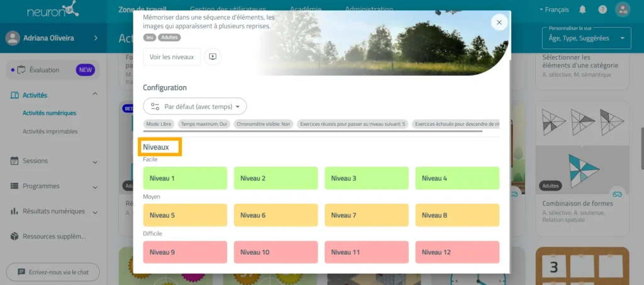This screenshot has width=644, height=285.
Task: Click the Temps maximum: Oui chip
Action: tap(204, 124)
